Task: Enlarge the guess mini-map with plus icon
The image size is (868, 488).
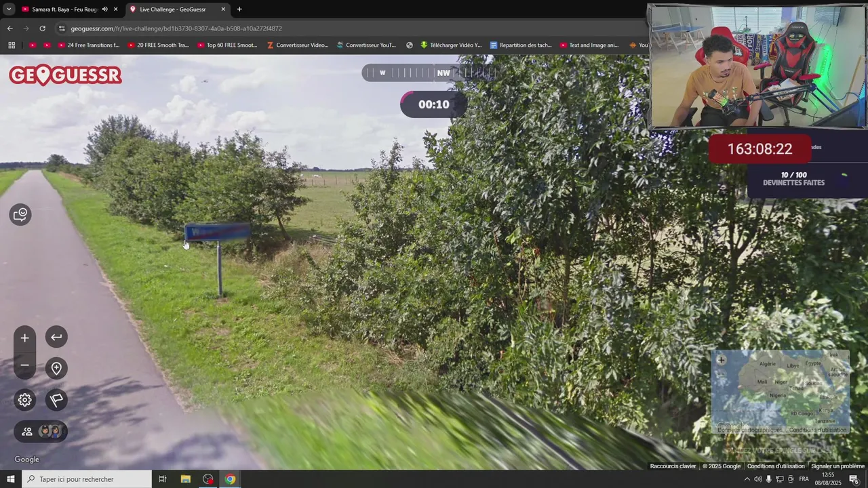Action: click(x=721, y=360)
